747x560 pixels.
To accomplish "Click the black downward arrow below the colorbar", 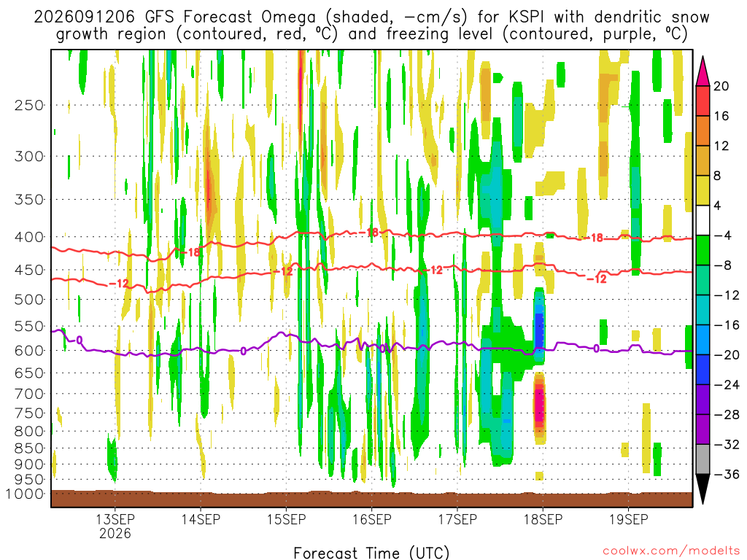I will tap(703, 489).
